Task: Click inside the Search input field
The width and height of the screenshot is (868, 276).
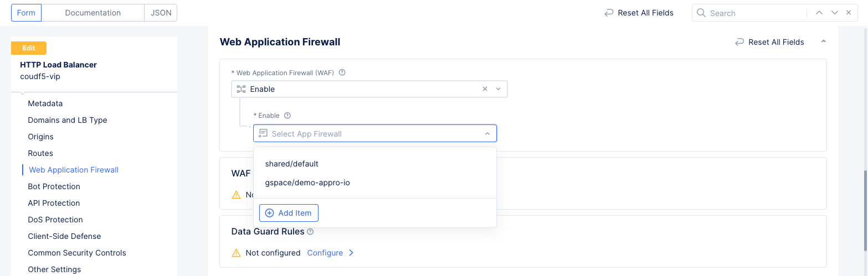Action: coord(753,13)
